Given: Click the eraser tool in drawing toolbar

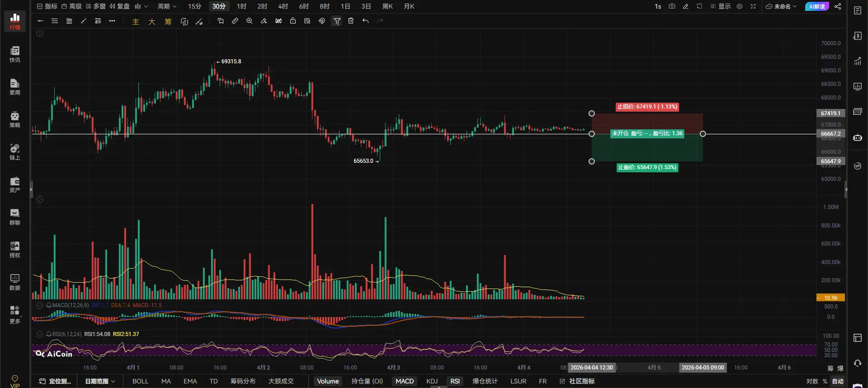Looking at the screenshot, I should tap(264, 21).
